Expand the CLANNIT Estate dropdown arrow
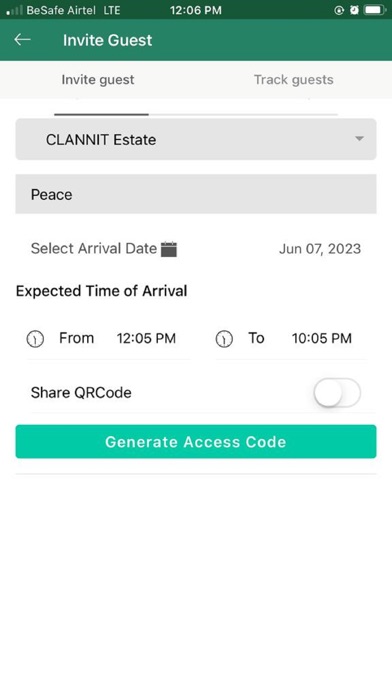 click(359, 139)
